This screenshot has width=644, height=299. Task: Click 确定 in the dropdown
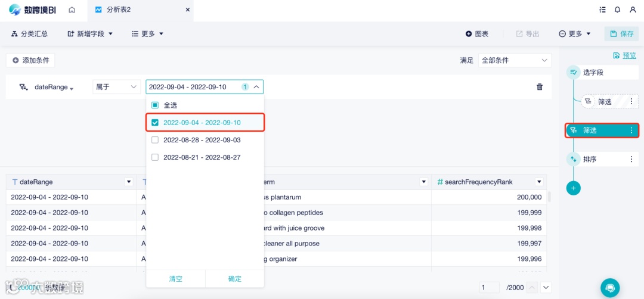pyautogui.click(x=235, y=279)
